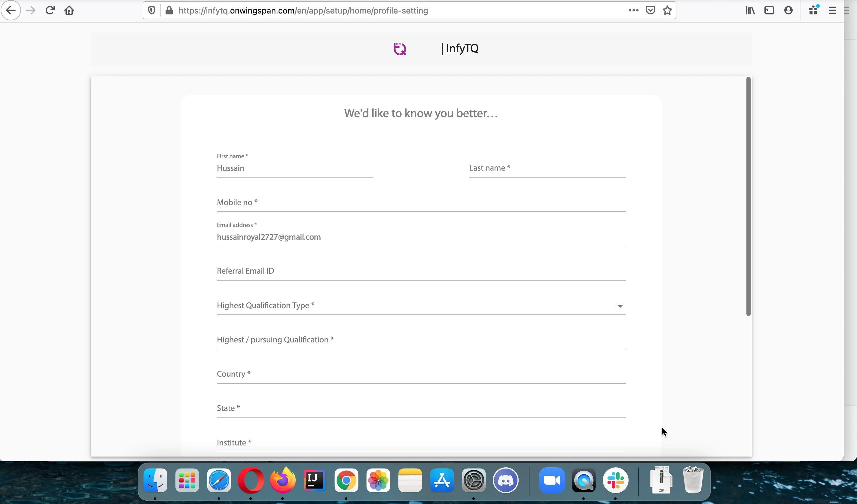Open What's New gift icon
This screenshot has height=504, width=857.
(813, 11)
